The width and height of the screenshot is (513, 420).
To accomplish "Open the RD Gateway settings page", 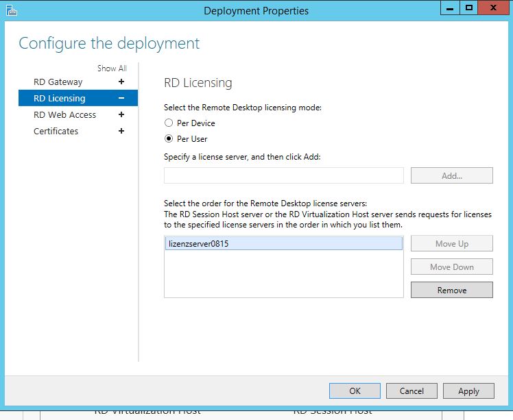I will (x=58, y=82).
